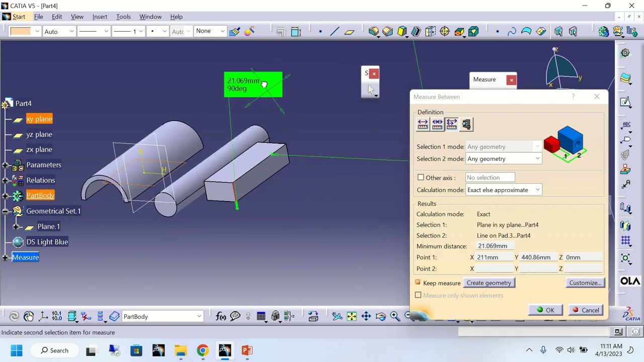Click the lock icon in bottom toolbar
Image resolution: width=644 pixels, height=362 pixels.
coord(275,316)
